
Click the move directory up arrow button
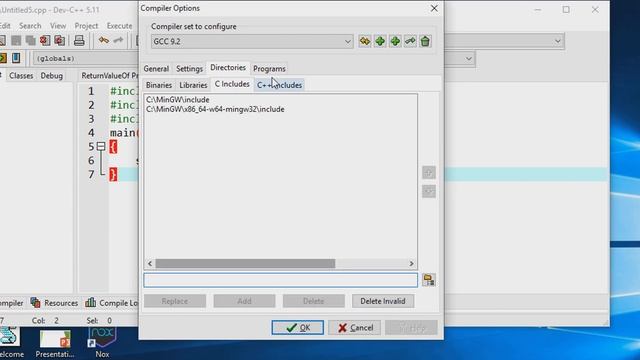(x=429, y=172)
